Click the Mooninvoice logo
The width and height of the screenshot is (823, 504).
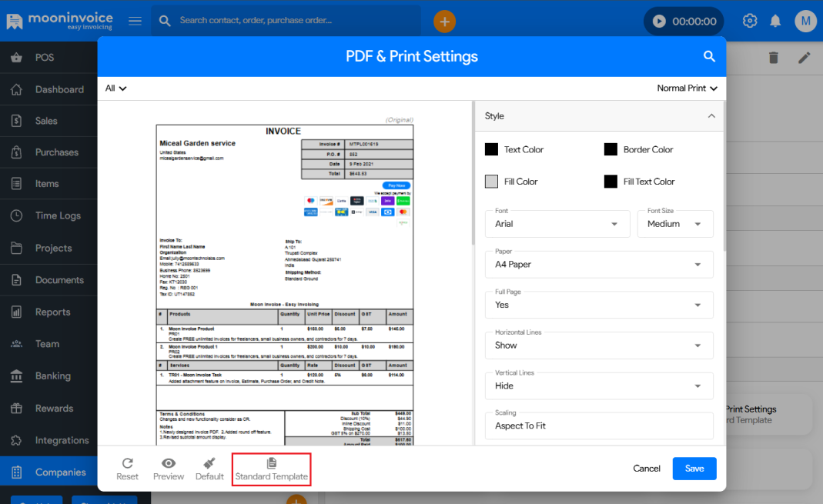[x=59, y=21]
